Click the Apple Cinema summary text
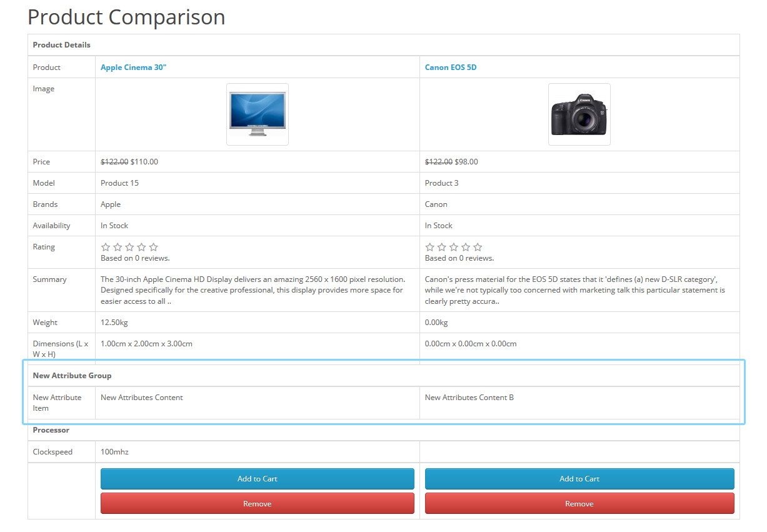The image size is (767, 532). [253, 290]
